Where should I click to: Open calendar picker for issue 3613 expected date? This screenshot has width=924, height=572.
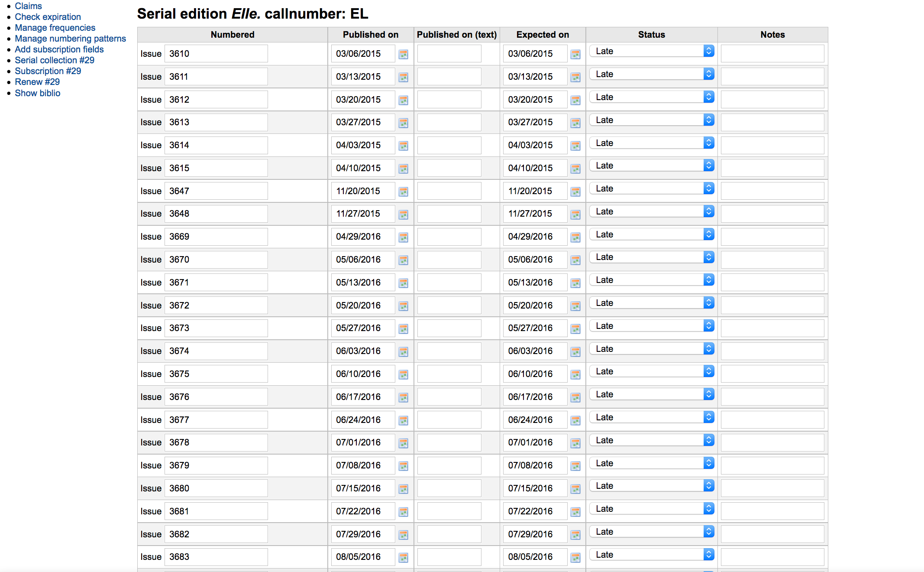(575, 123)
